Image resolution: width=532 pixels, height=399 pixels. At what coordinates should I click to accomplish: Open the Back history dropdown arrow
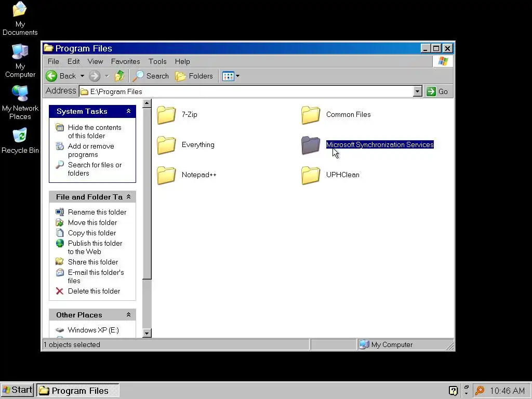(x=82, y=76)
